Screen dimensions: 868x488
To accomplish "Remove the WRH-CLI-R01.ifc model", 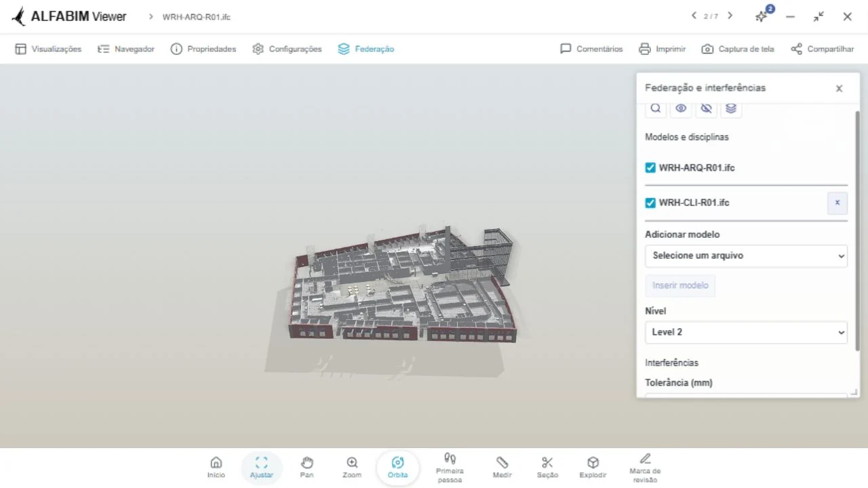I will click(x=837, y=203).
